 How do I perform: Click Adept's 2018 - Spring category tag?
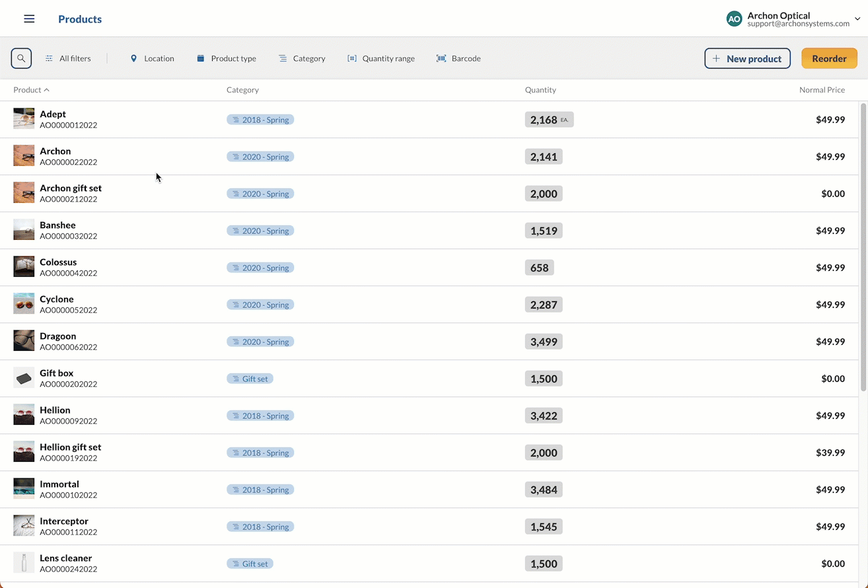(260, 120)
